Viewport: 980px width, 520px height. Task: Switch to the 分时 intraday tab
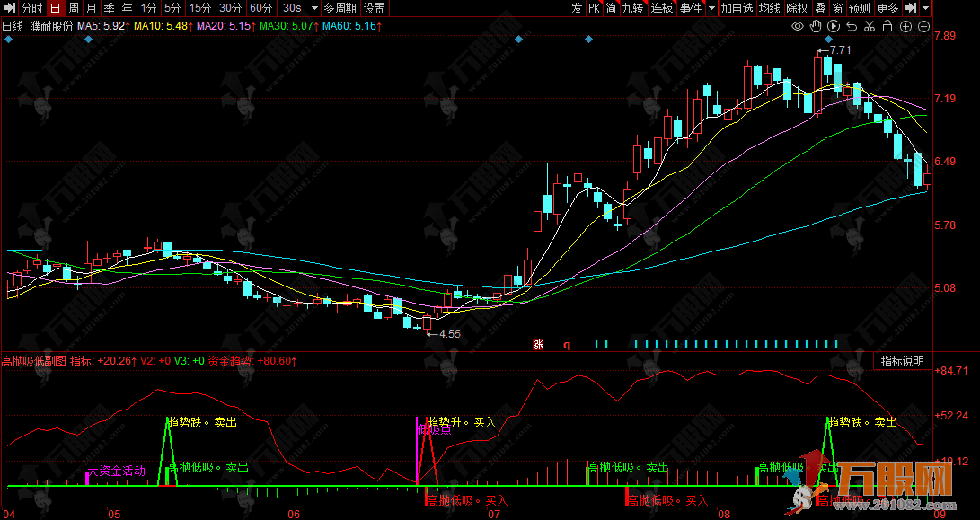click(32, 8)
